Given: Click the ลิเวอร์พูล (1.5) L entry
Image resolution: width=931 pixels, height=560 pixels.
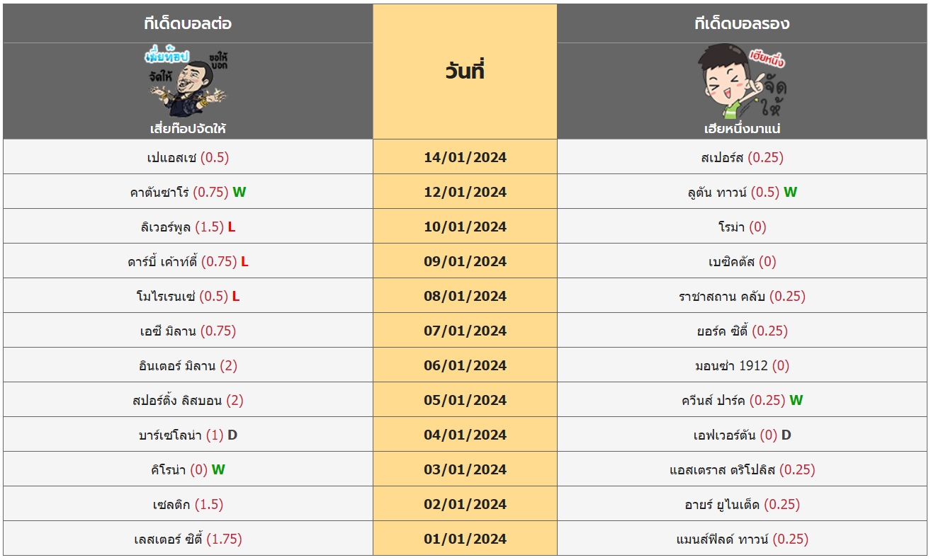Looking at the screenshot, I should 188,227.
